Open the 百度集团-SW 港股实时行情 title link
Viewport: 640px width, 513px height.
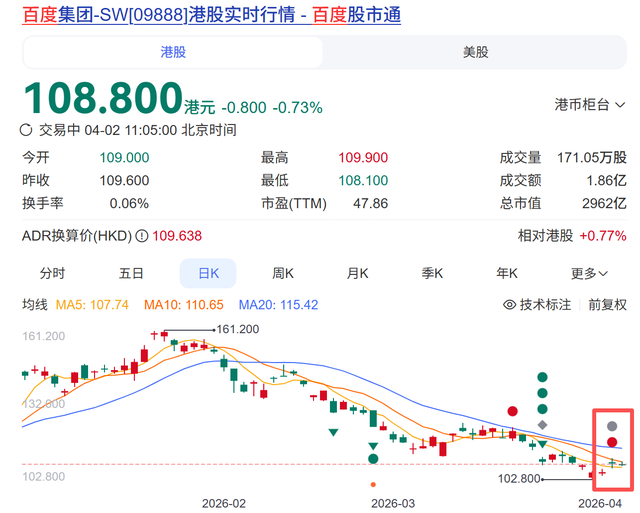pyautogui.click(x=211, y=17)
